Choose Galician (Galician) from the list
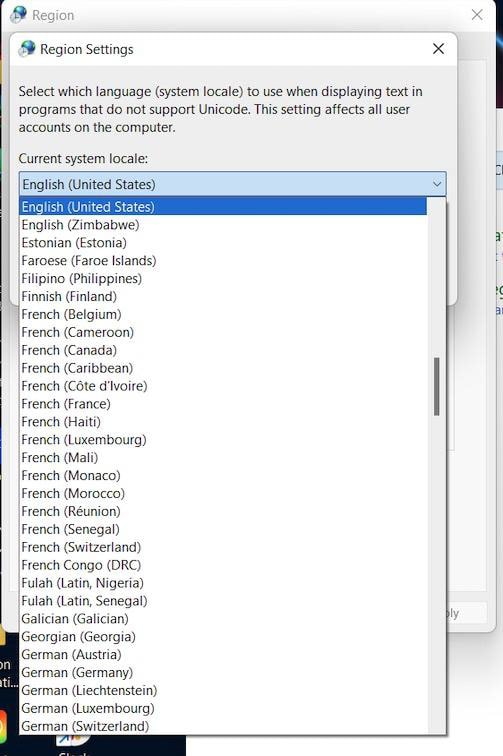 [223, 619]
